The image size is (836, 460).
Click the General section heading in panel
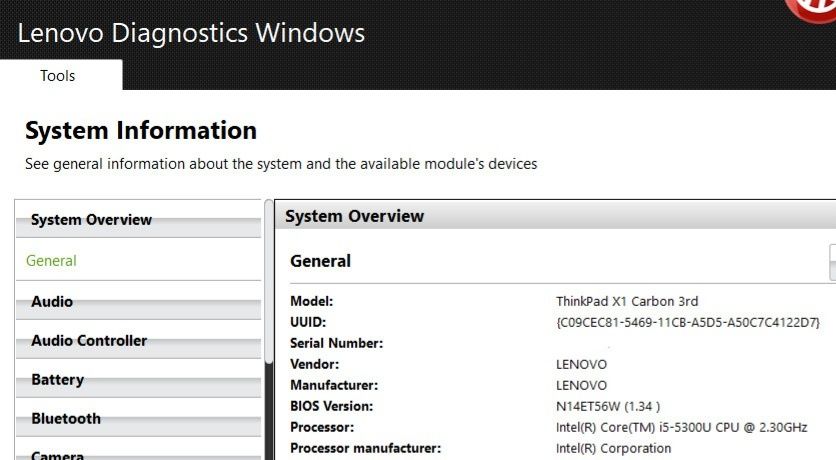(x=320, y=261)
